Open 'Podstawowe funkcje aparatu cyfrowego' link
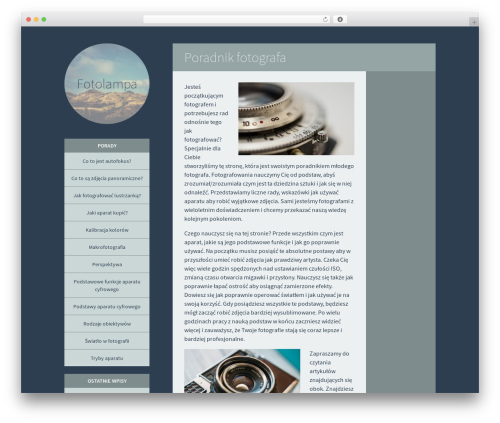Screen dimensions: 500x423 (107, 285)
